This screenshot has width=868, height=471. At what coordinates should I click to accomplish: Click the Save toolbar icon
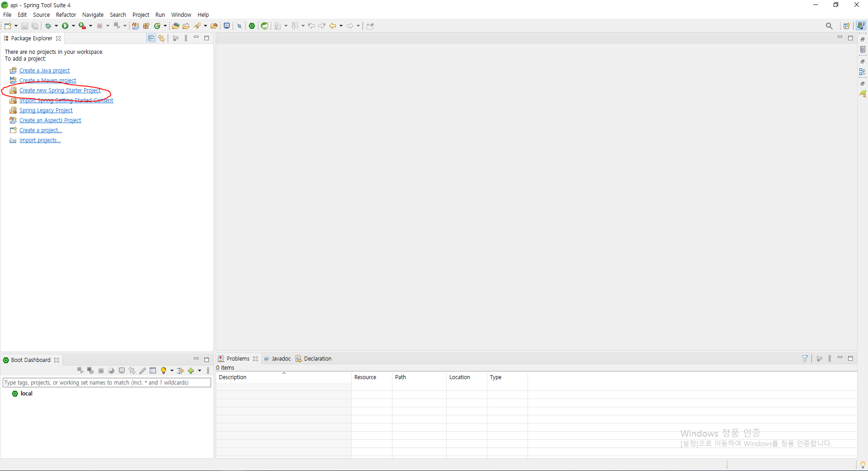click(25, 26)
